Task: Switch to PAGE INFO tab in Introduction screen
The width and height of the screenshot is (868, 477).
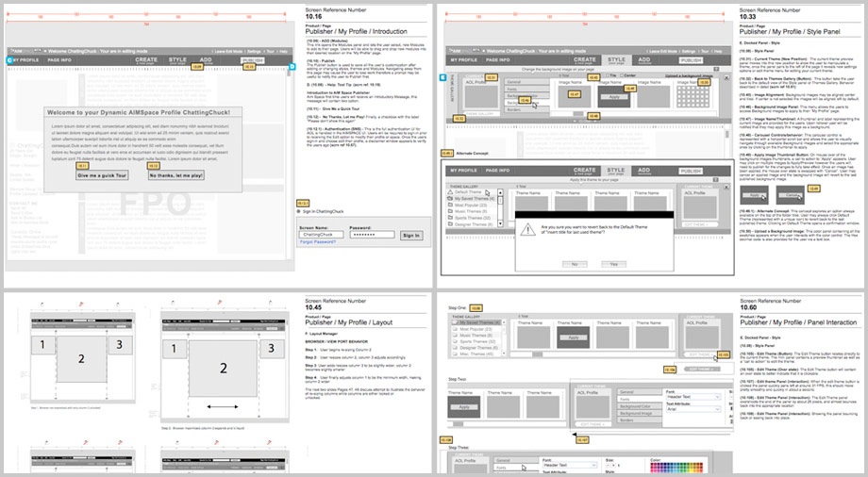Action: coord(60,60)
